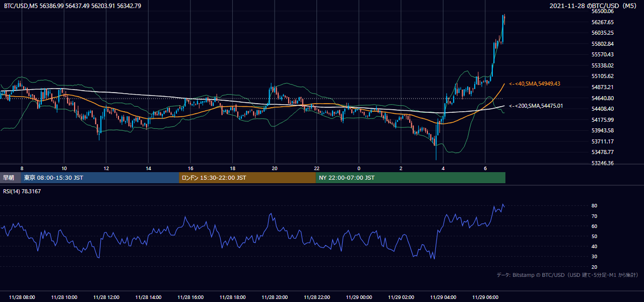Image resolution: width=644 pixels, height=302 pixels.
Task: Click the 56035.25 price axis label
Action: point(603,33)
